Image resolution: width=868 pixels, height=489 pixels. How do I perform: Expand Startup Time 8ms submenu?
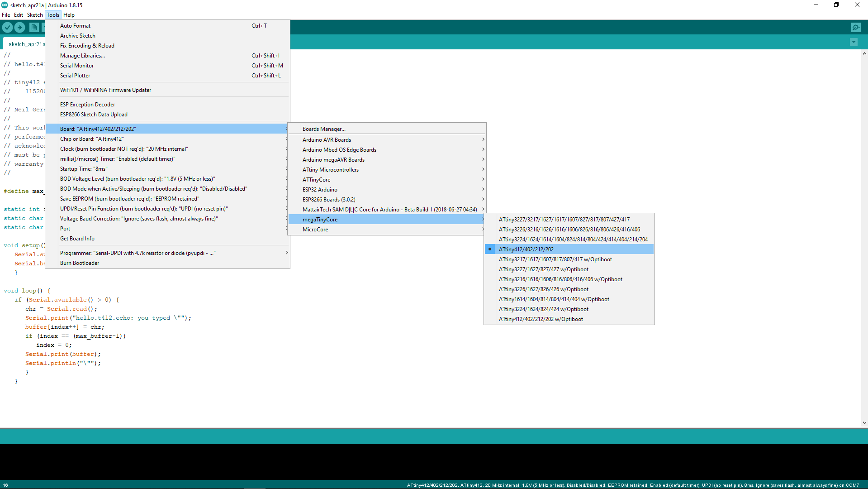click(x=167, y=169)
